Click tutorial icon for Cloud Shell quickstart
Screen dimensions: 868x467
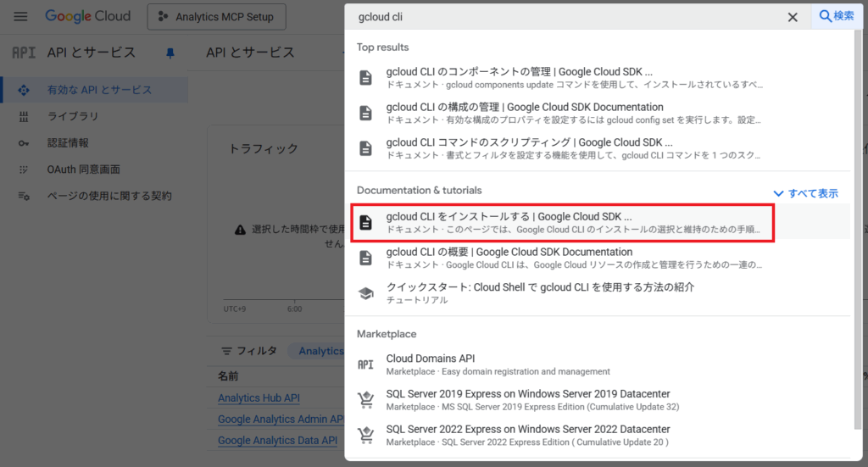click(365, 293)
